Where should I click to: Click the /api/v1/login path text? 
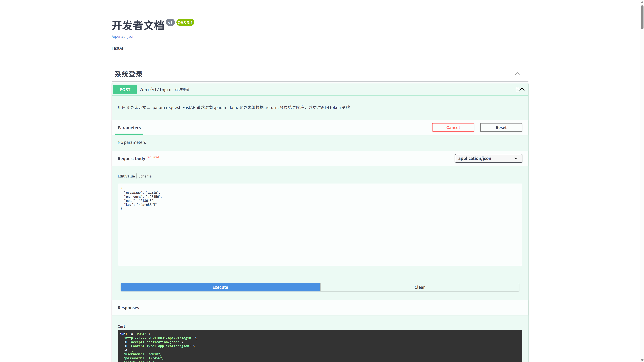pyautogui.click(x=155, y=89)
